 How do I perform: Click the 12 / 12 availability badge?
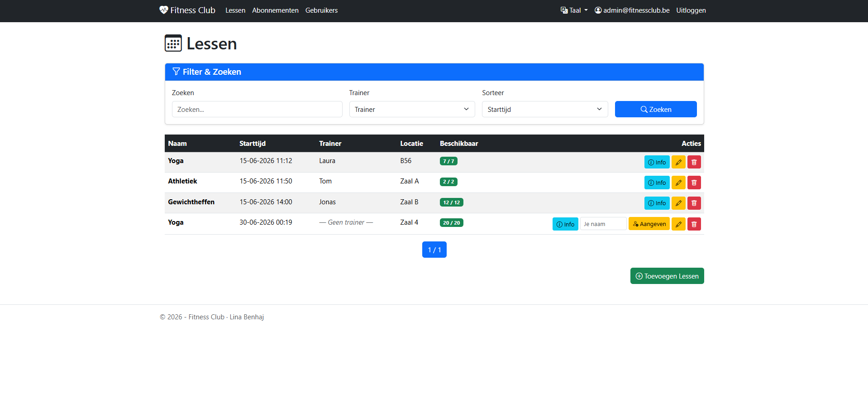coord(451,202)
